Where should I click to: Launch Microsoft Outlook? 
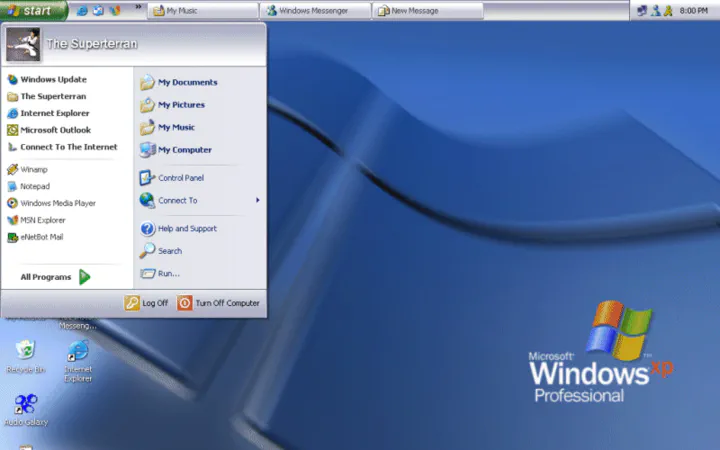point(49,130)
